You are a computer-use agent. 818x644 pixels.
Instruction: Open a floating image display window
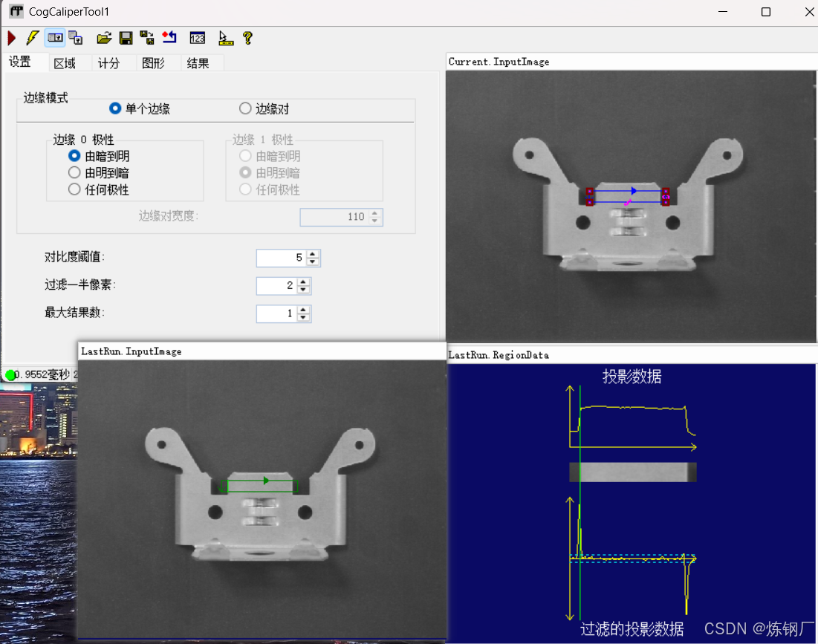[77, 38]
